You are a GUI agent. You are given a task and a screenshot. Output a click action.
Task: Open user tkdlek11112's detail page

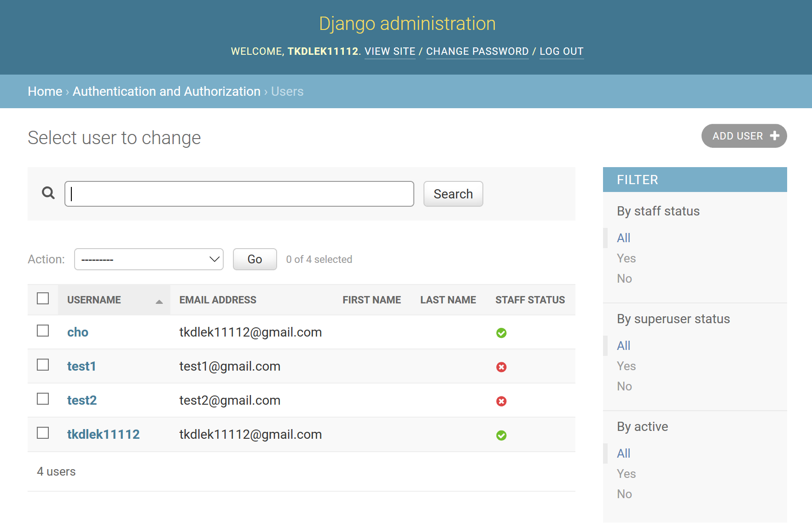pyautogui.click(x=104, y=434)
